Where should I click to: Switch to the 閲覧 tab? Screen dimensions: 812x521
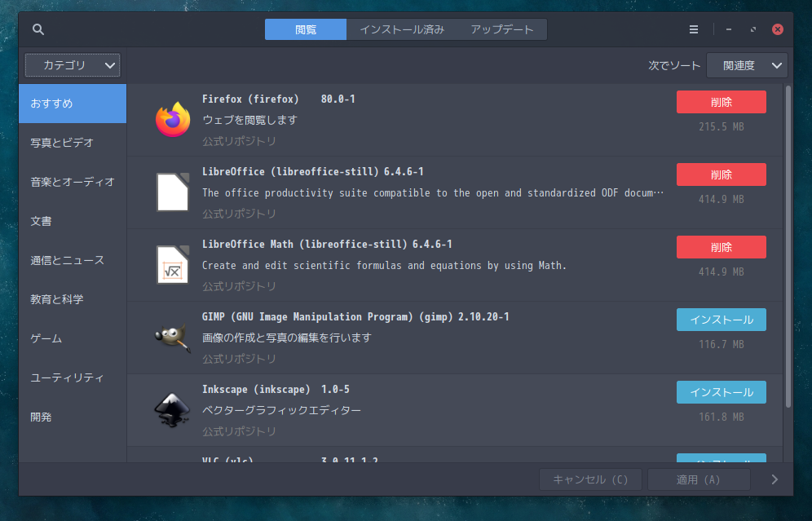[x=306, y=29]
